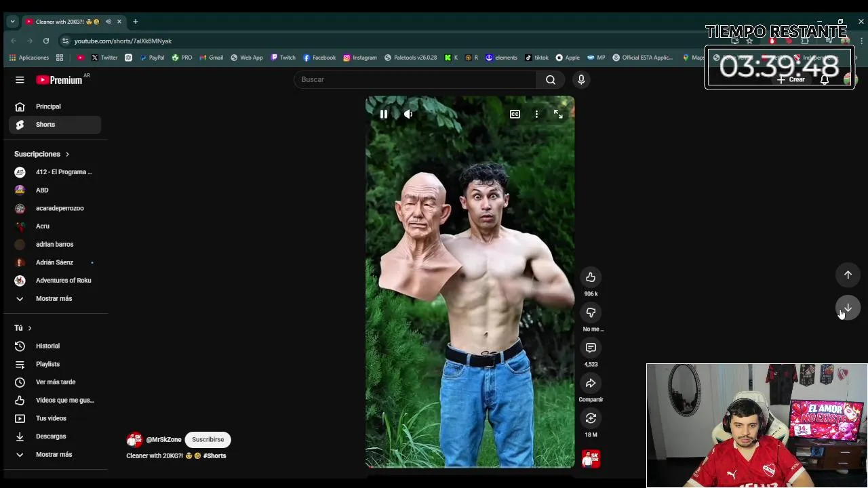Open the SK Zone sound thumbnail
Viewport: 868px width, 488px height.
pos(591,459)
